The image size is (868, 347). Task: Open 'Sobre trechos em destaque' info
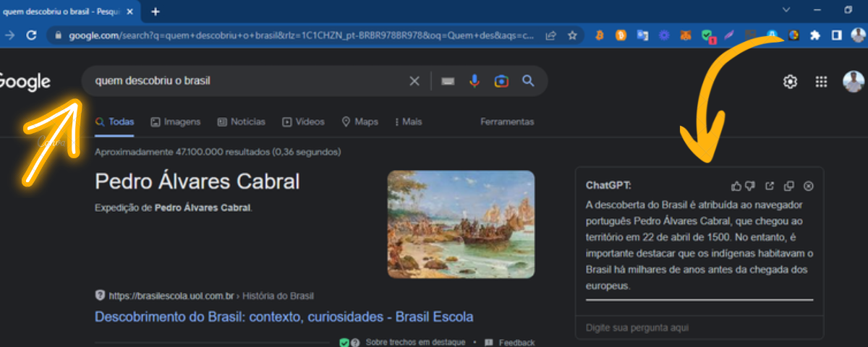pos(415,342)
